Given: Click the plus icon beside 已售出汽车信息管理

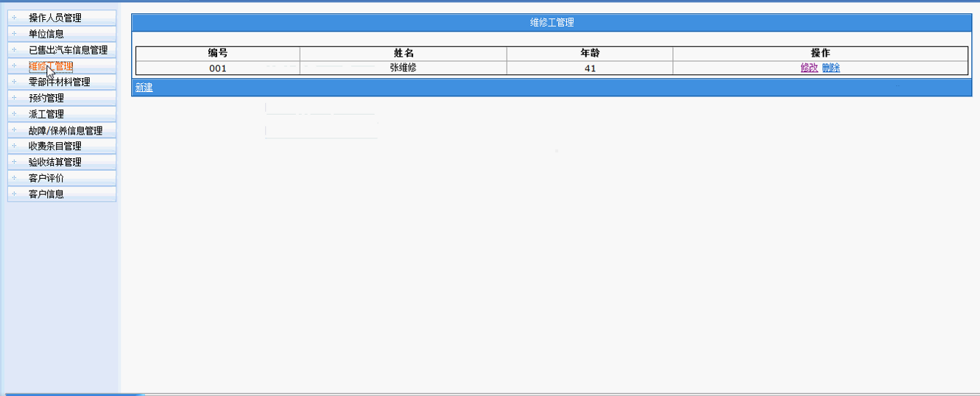Looking at the screenshot, I should (14, 50).
